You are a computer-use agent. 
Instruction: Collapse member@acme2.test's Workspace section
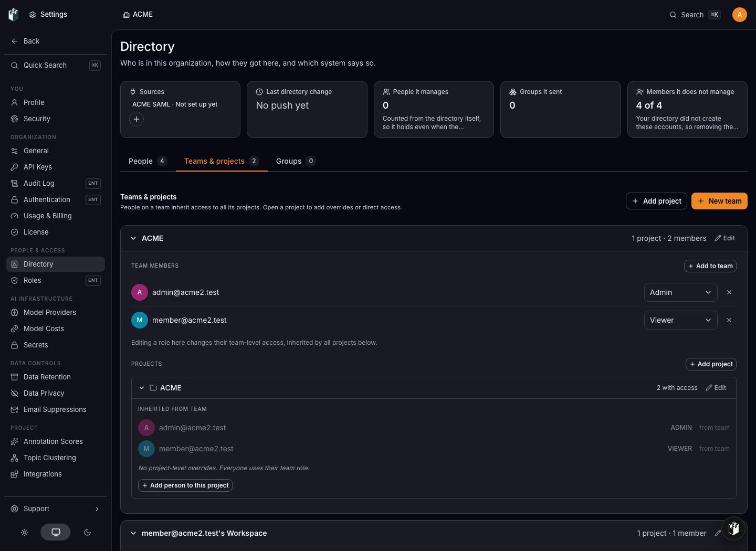click(x=133, y=533)
